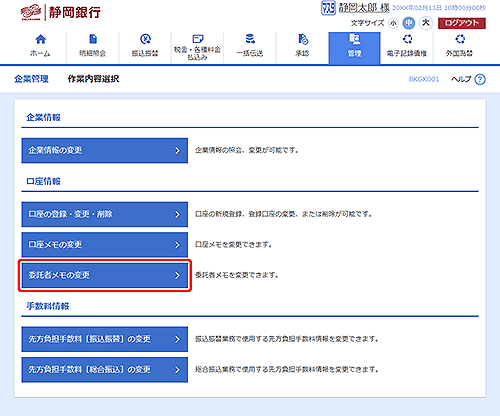Set text size to 中
Screen dimensions: 500x416
(409, 23)
